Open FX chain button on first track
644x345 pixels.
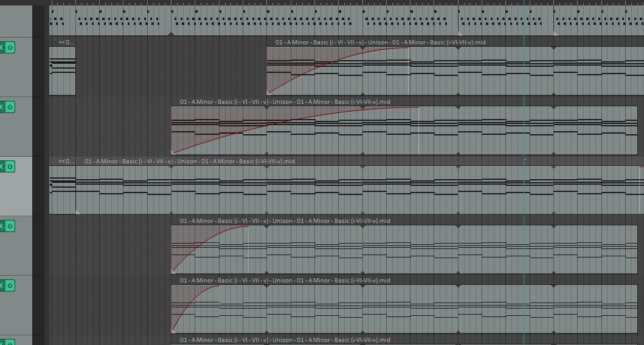[2, 47]
